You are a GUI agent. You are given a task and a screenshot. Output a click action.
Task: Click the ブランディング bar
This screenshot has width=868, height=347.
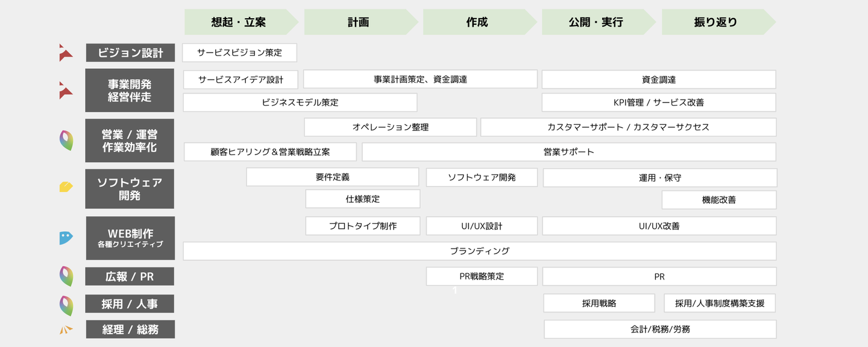point(479,251)
